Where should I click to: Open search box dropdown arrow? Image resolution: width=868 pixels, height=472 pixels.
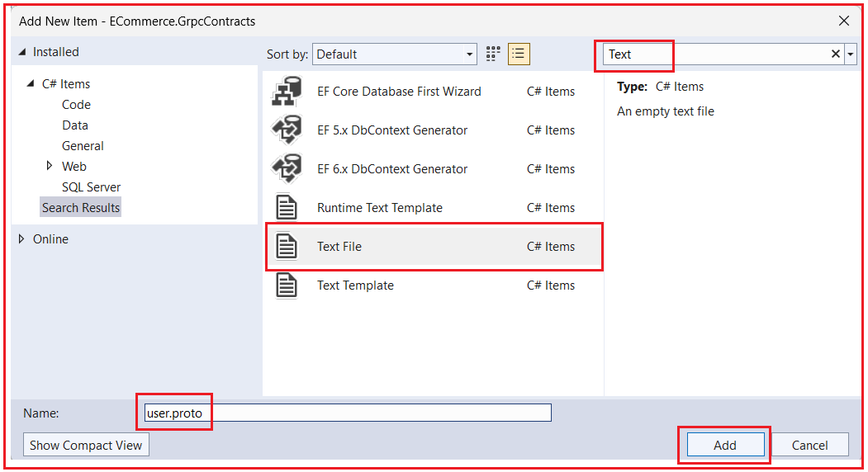coord(851,54)
